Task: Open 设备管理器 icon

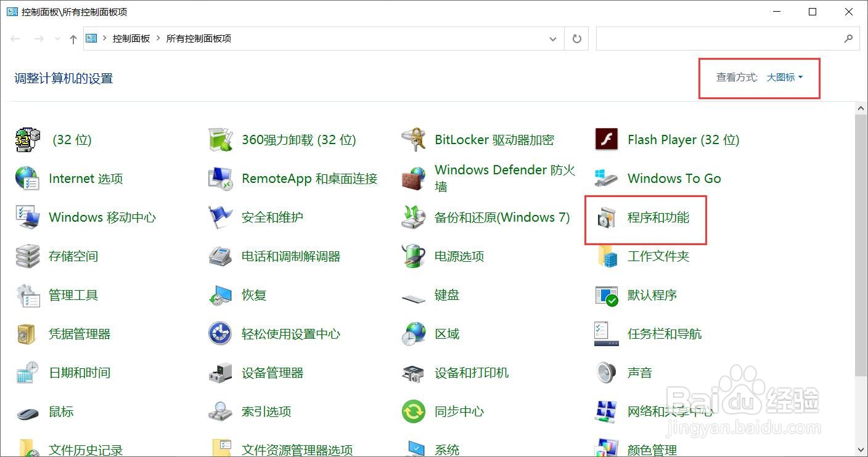Action: 220,373
